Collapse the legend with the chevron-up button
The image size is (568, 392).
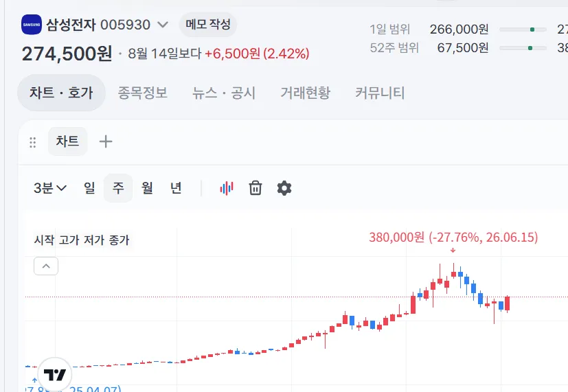(46, 266)
